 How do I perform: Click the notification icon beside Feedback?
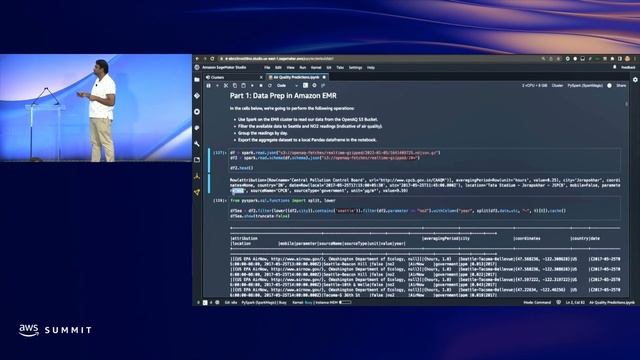click(x=615, y=67)
